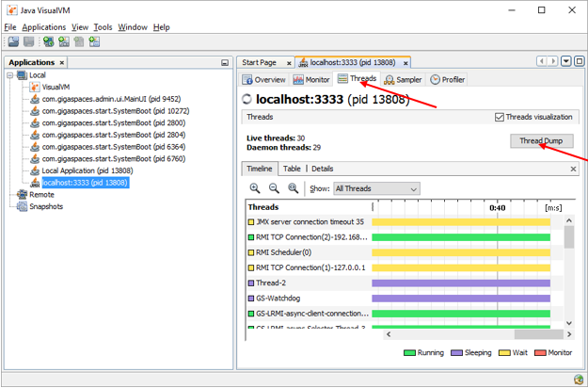Image resolution: width=588 pixels, height=388 pixels.
Task: Switch to the Monitor tab
Action: coord(311,80)
